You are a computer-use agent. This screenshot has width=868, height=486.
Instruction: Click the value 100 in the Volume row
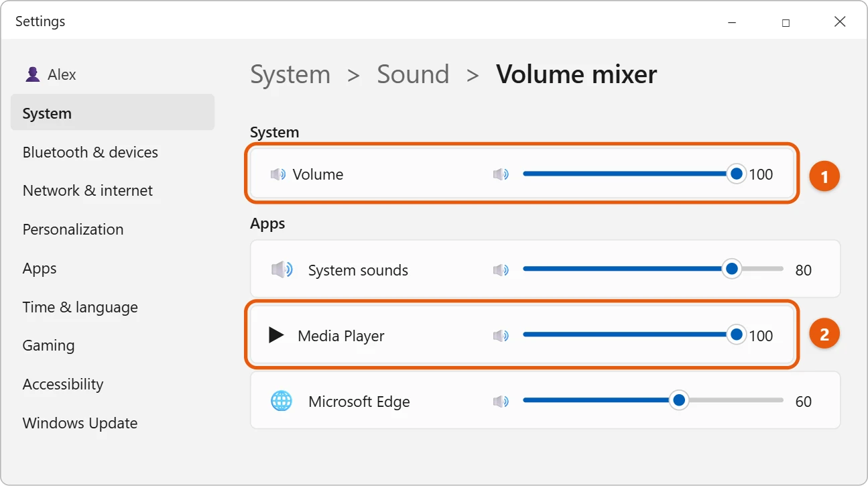coord(761,174)
